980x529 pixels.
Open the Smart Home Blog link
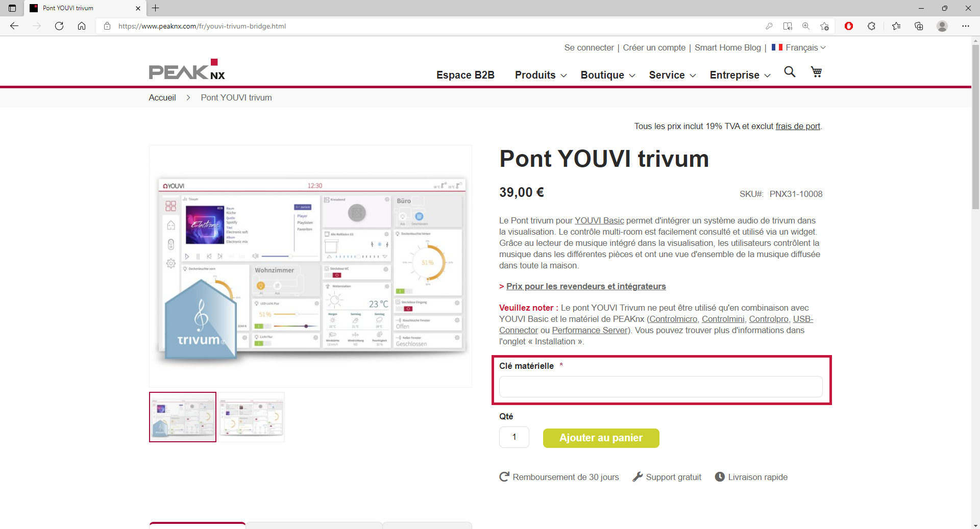[x=727, y=47]
